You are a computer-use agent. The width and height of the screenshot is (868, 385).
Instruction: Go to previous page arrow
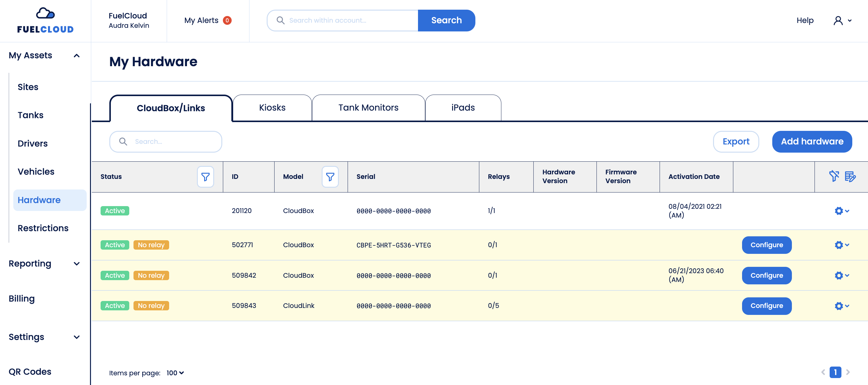823,372
